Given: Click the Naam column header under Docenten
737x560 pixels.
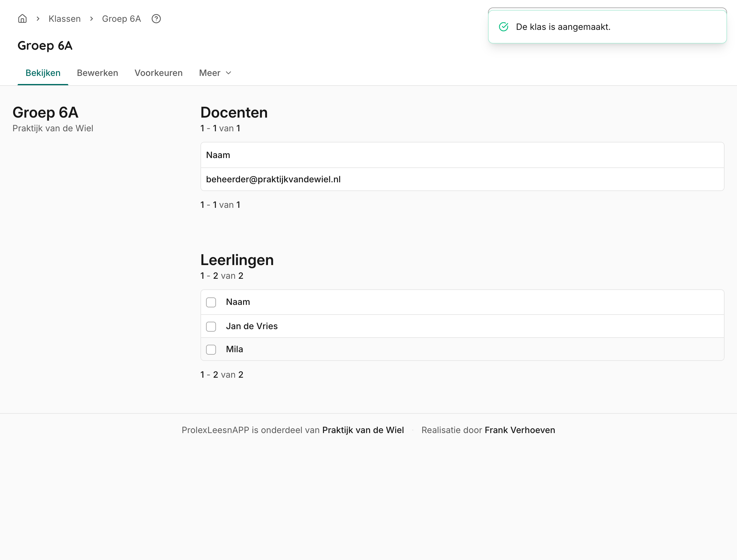Looking at the screenshot, I should (218, 155).
